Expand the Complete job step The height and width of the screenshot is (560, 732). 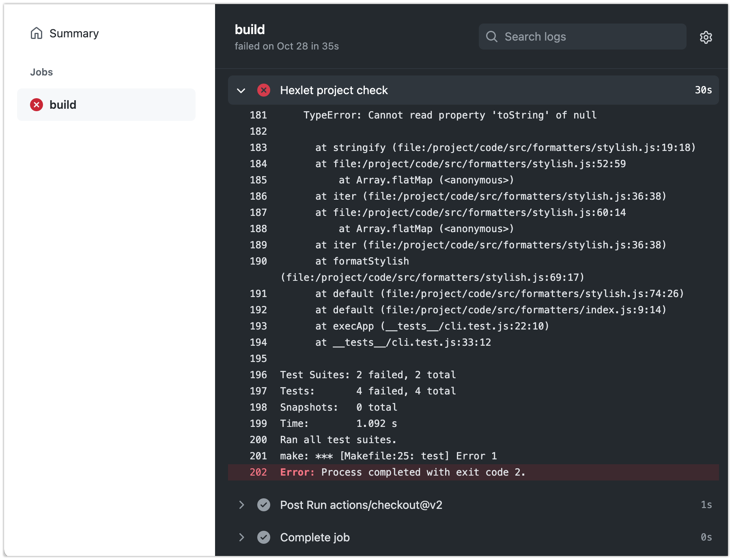(x=241, y=537)
